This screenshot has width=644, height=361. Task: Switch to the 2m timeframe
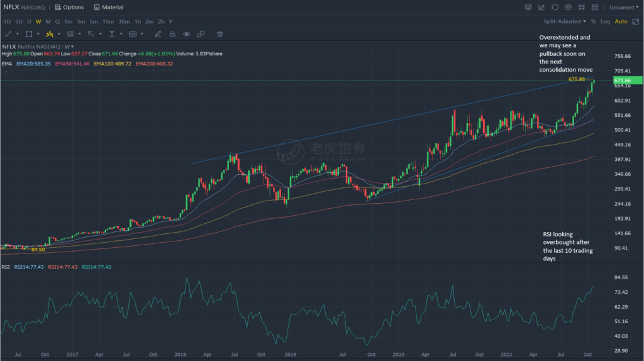click(x=149, y=22)
